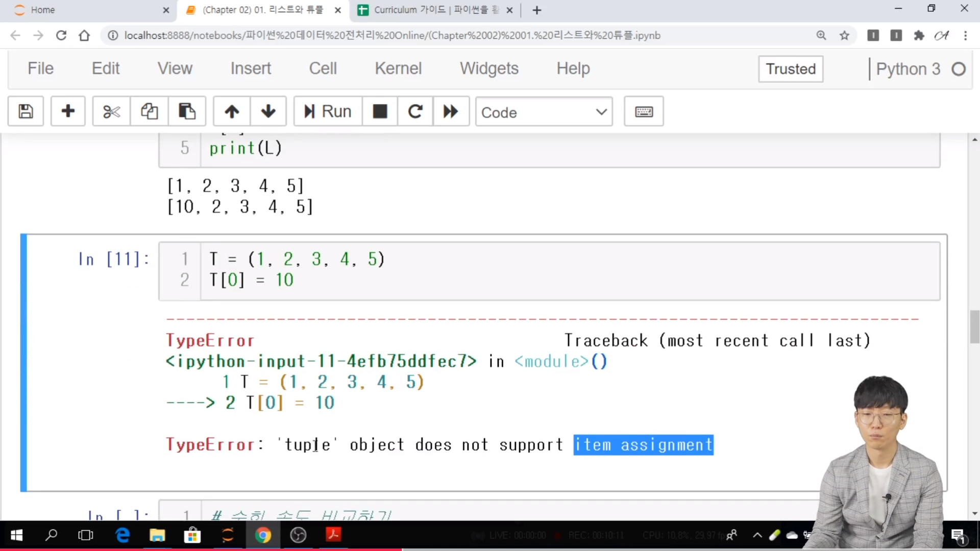This screenshot has width=980, height=551.
Task: Insert cell below with plus icon
Action: 68,111
